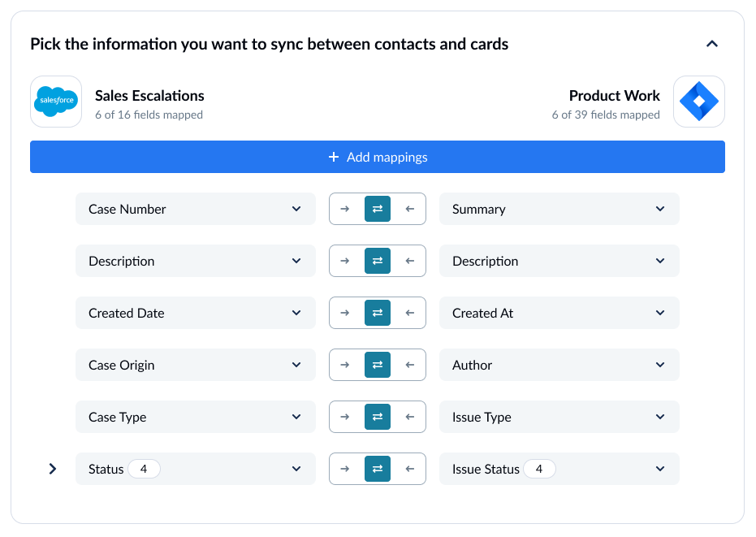
Task: Set Created Date sync to left arrow
Action: 410,313
